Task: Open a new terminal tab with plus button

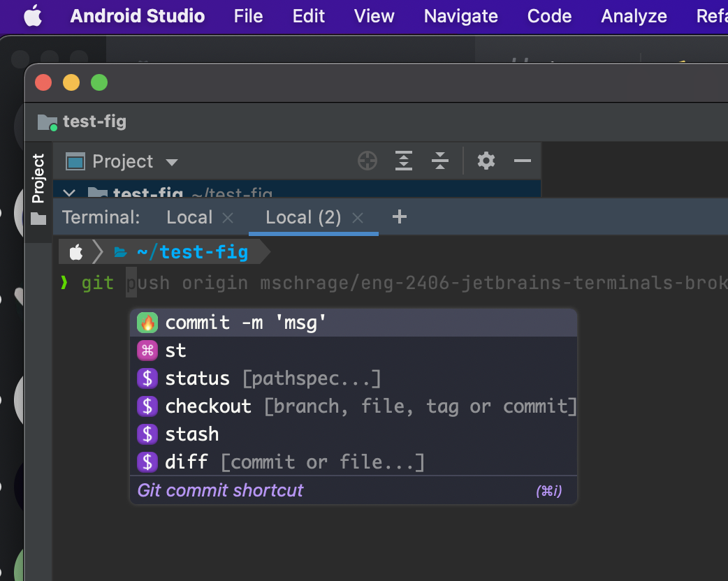Action: click(x=399, y=216)
